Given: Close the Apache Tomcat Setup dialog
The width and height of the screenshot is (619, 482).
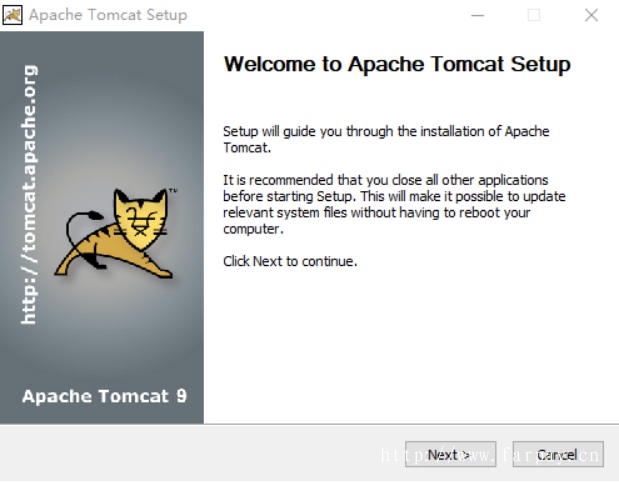Looking at the screenshot, I should (591, 15).
